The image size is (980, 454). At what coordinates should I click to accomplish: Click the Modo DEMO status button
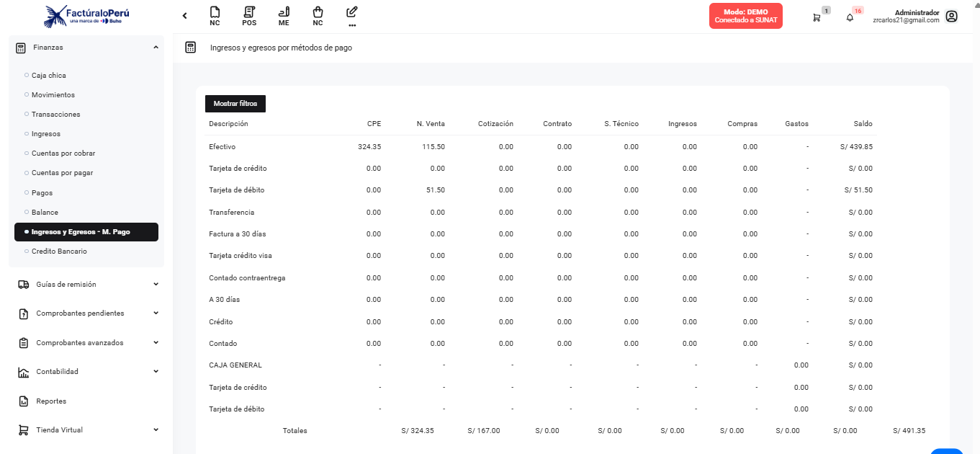[x=745, y=16]
